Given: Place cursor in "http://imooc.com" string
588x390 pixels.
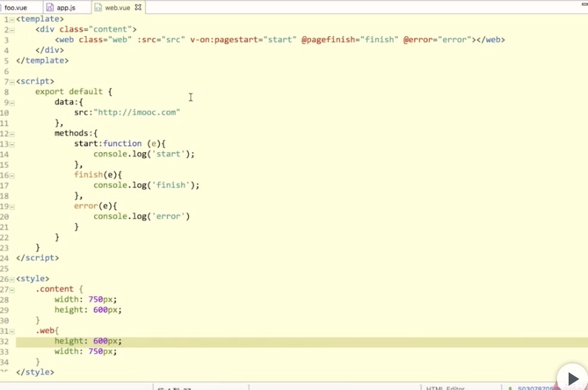Looking at the screenshot, I should [137, 112].
